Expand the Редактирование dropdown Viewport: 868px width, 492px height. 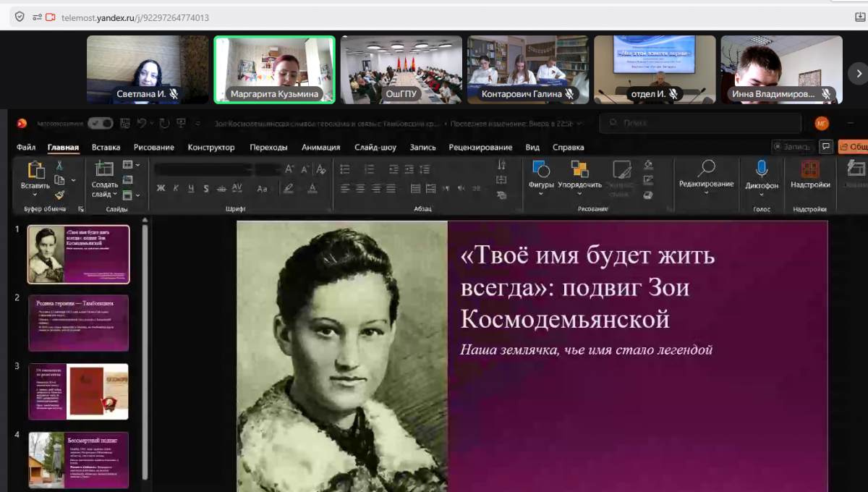point(706,192)
